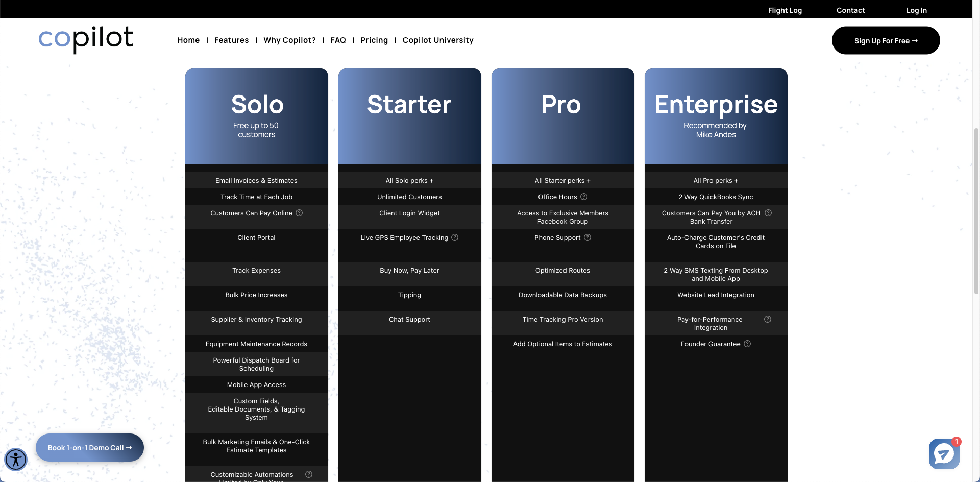Click 'All Starter perks +' text
The height and width of the screenshot is (482, 980).
pyautogui.click(x=563, y=180)
